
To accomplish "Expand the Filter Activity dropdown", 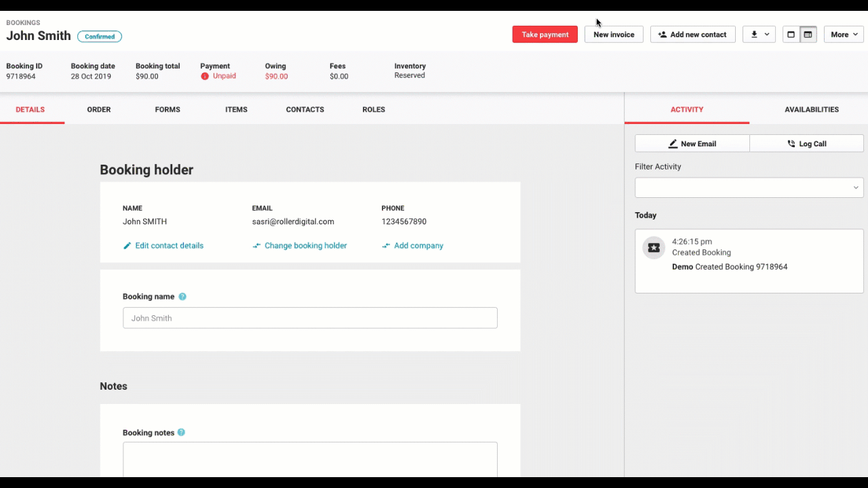I will tap(749, 188).
